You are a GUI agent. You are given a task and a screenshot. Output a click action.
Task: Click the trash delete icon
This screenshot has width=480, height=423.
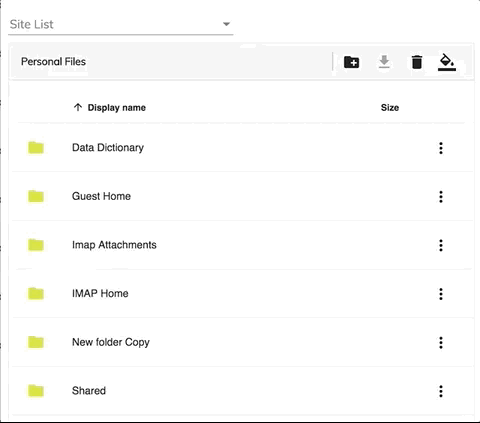click(x=417, y=62)
